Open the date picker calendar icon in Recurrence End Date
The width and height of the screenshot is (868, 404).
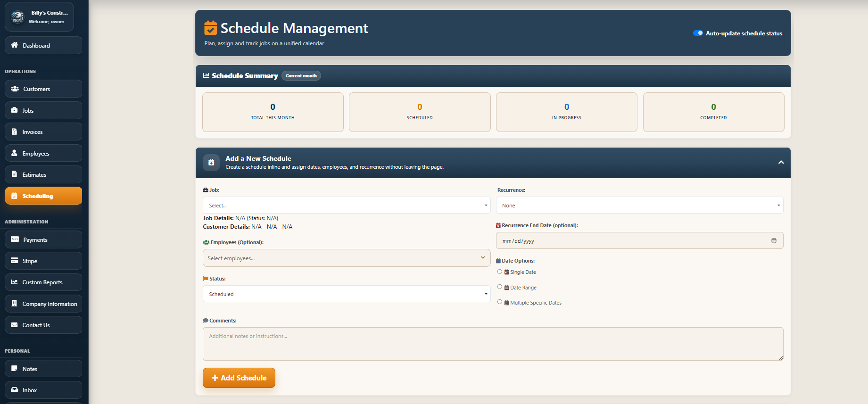[774, 240]
